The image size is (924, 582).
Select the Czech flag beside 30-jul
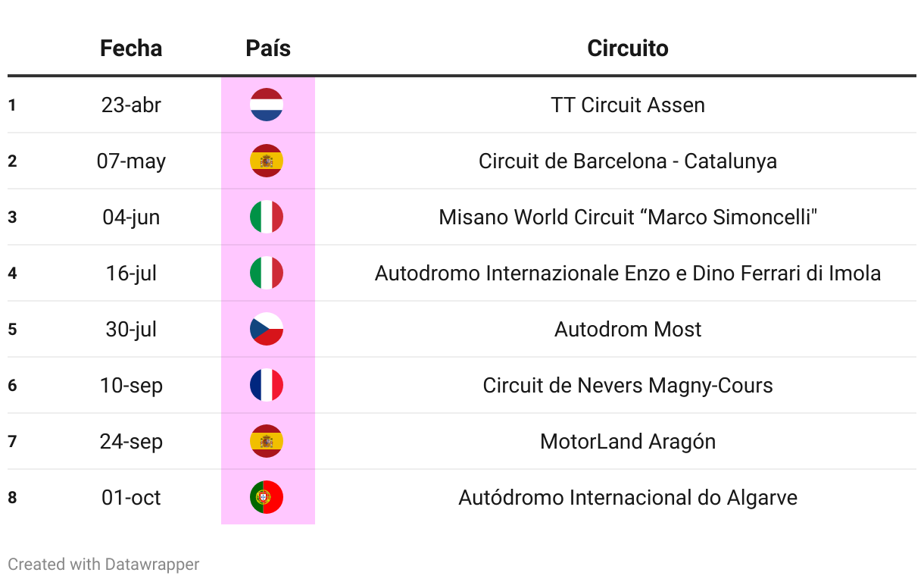click(267, 329)
